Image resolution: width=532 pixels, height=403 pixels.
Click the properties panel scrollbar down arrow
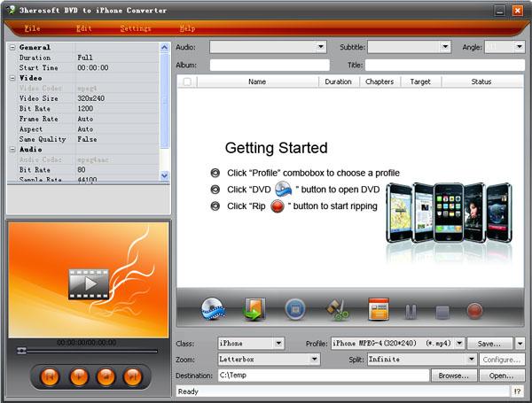point(165,175)
